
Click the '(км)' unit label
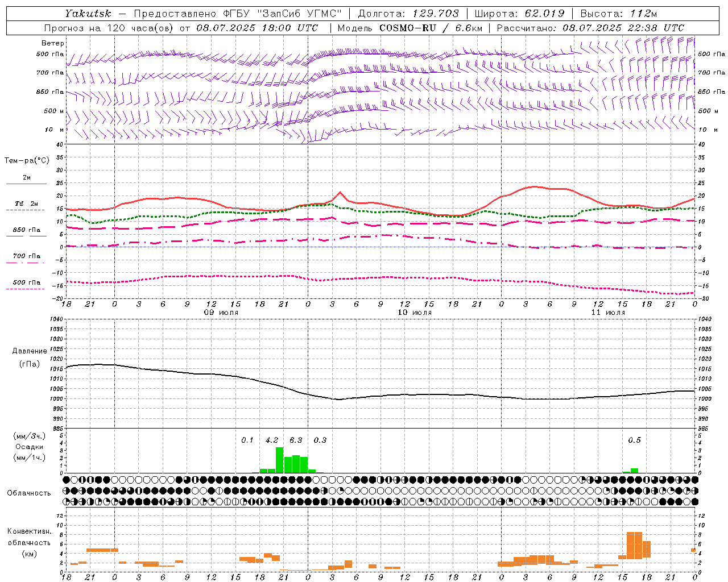pyautogui.click(x=29, y=554)
